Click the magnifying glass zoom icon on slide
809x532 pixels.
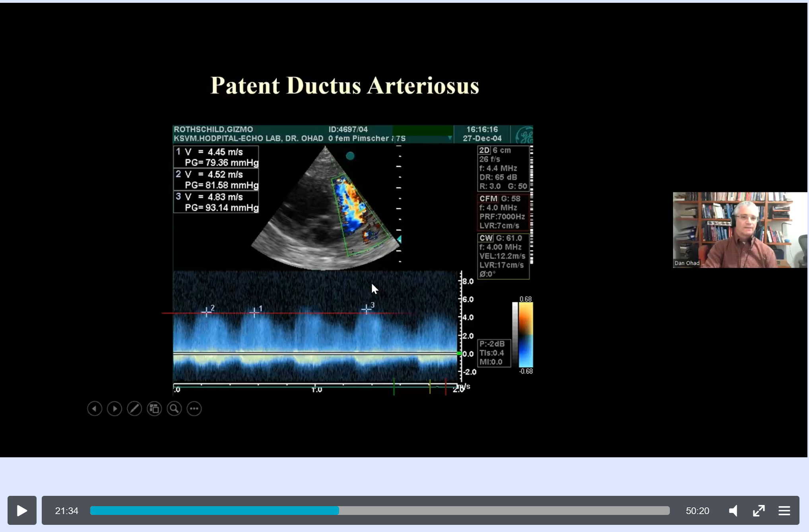[x=174, y=408]
